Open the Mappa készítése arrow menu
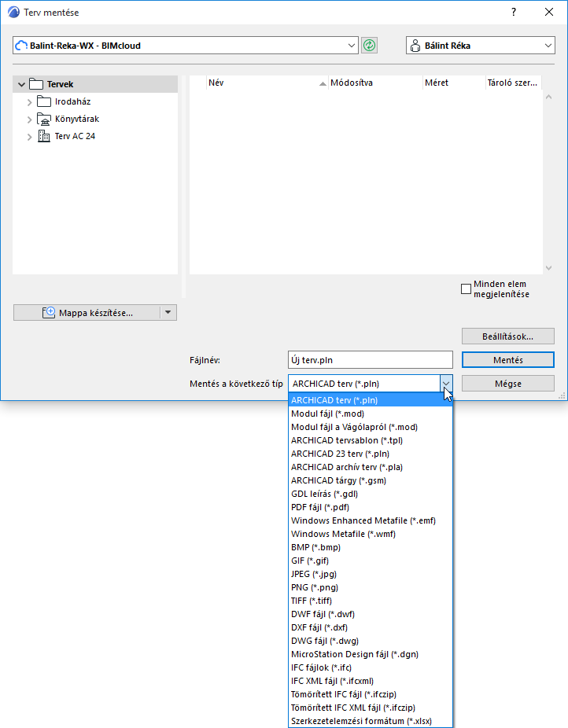Viewport: 568px width, 728px height. click(x=168, y=312)
